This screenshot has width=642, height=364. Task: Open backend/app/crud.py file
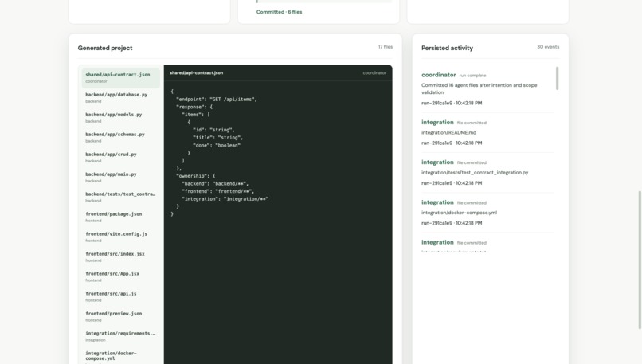click(121, 157)
